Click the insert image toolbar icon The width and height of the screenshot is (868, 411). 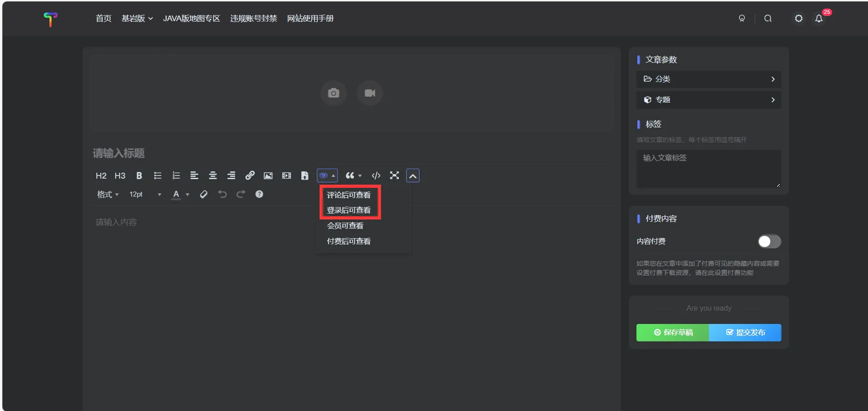268,175
